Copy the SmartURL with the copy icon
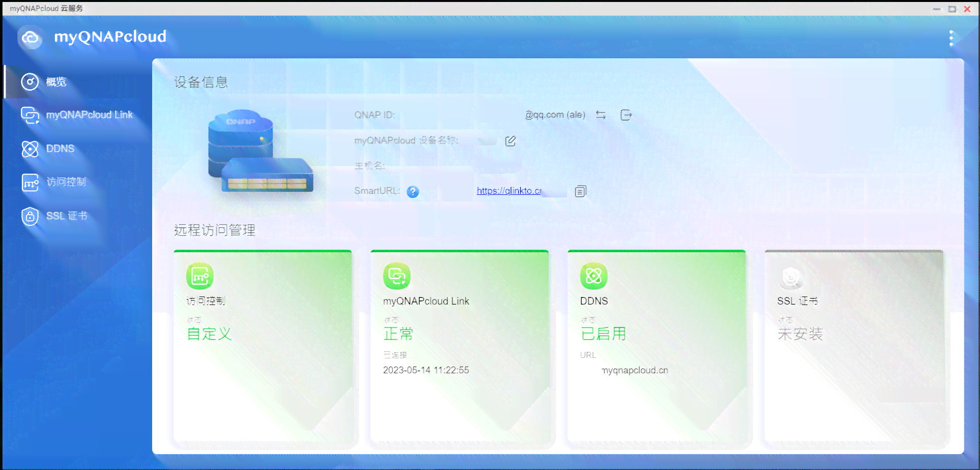 point(581,191)
